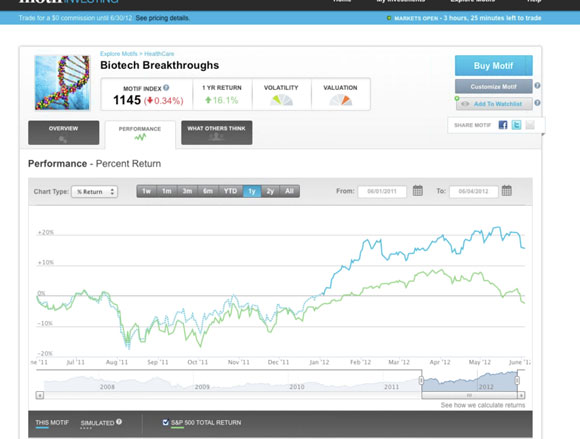Open Chart Type % Return dropdown
This screenshot has height=439, width=580.
tap(95, 192)
